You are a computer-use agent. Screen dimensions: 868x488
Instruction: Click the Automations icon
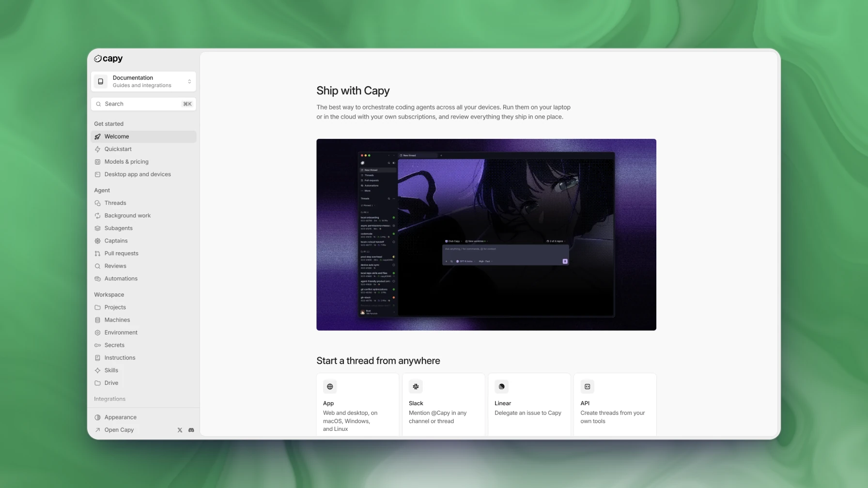tap(97, 278)
